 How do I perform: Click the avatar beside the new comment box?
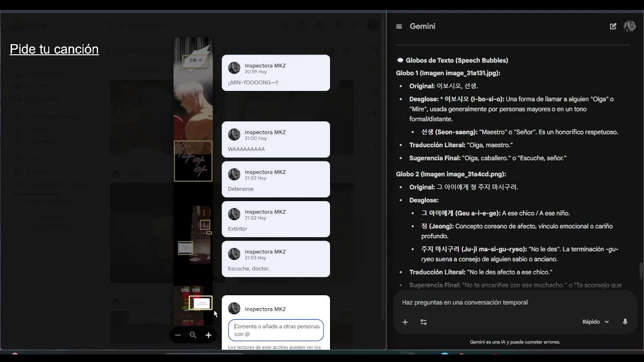(234, 309)
